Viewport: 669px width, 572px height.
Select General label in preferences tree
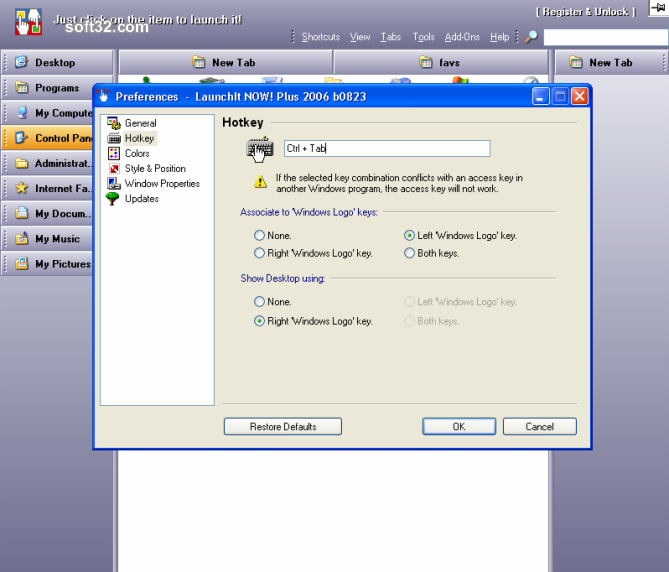point(140,123)
